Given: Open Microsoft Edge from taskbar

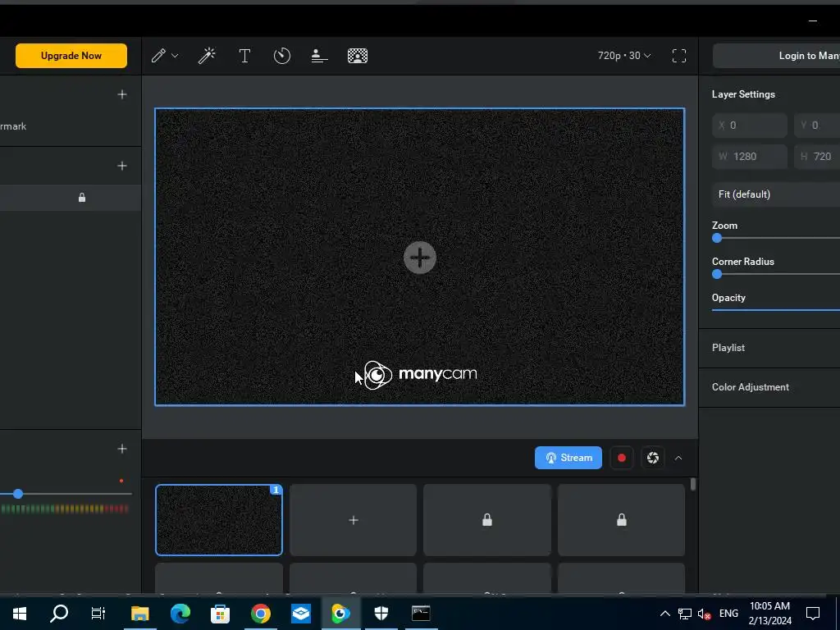Looking at the screenshot, I should click(x=180, y=614).
